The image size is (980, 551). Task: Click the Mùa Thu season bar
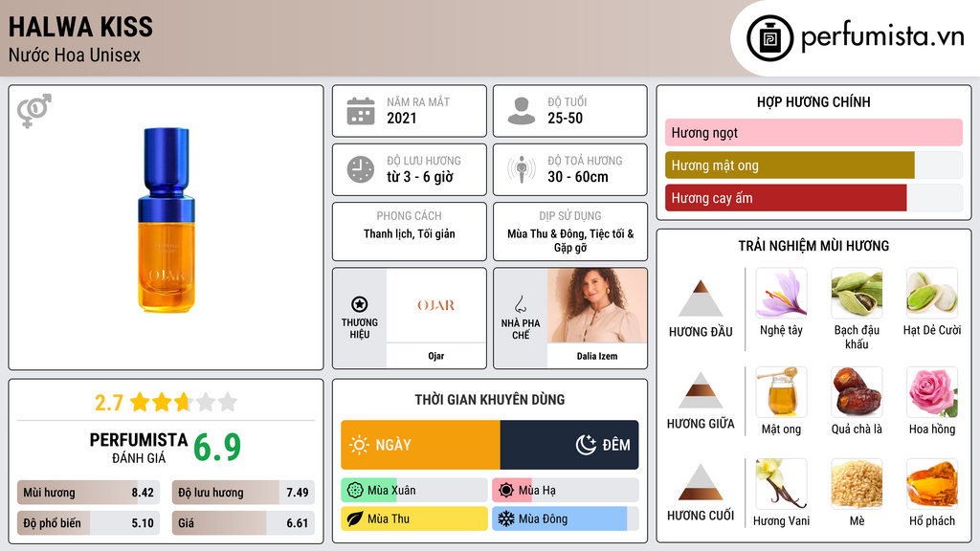(414, 518)
